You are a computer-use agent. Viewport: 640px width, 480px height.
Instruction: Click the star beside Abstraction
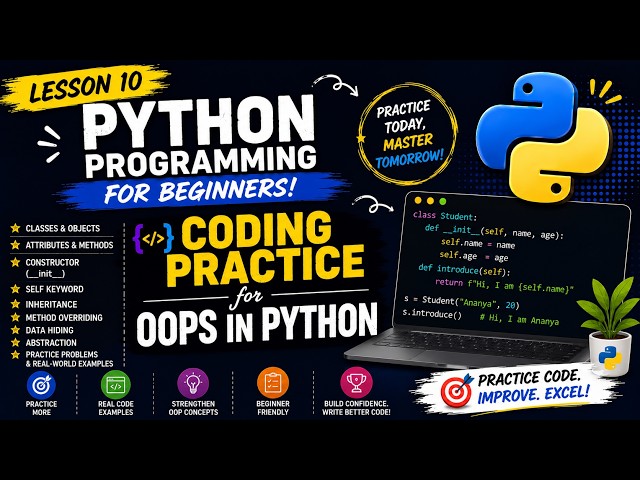[x=16, y=342]
